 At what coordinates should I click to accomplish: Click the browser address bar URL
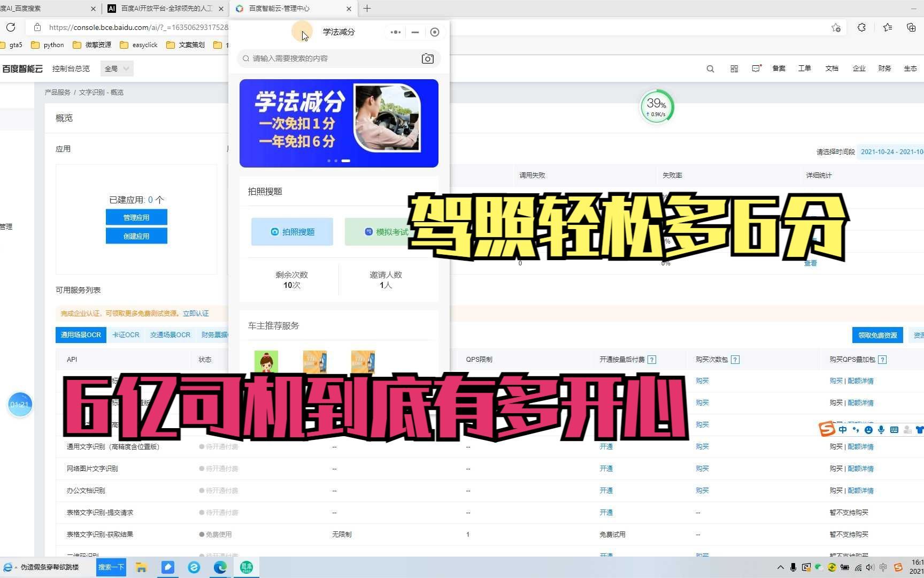(x=138, y=27)
